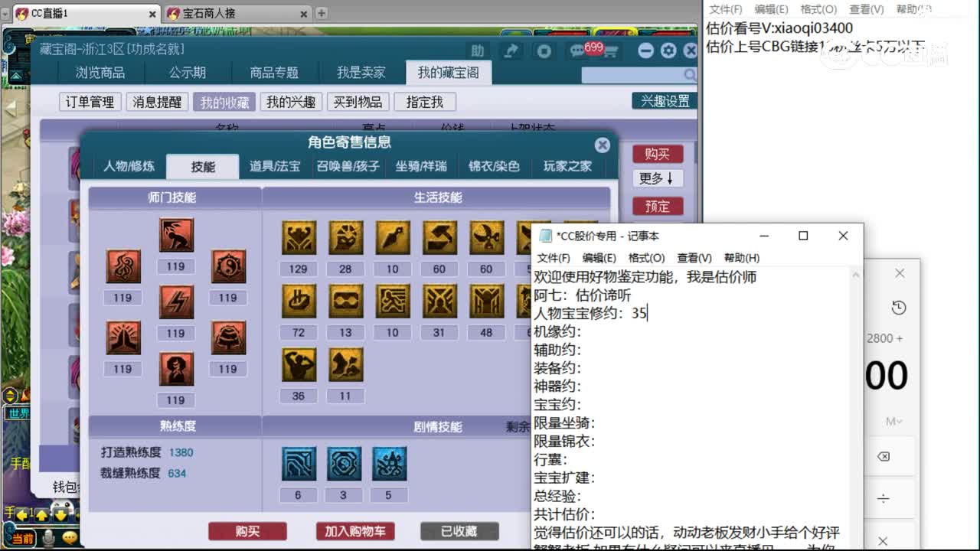
Task: Click the 加入购物车 button
Action: [355, 530]
